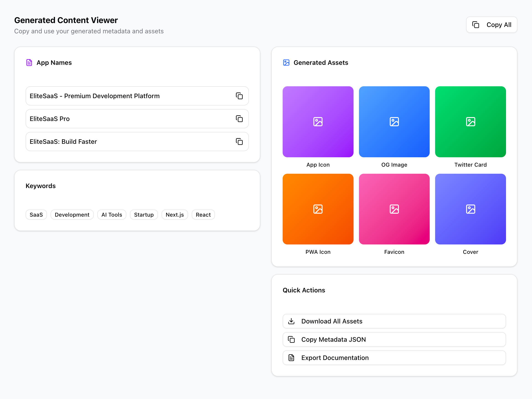This screenshot has height=399, width=532.
Task: Click the Development keyword chip
Action: pos(72,215)
